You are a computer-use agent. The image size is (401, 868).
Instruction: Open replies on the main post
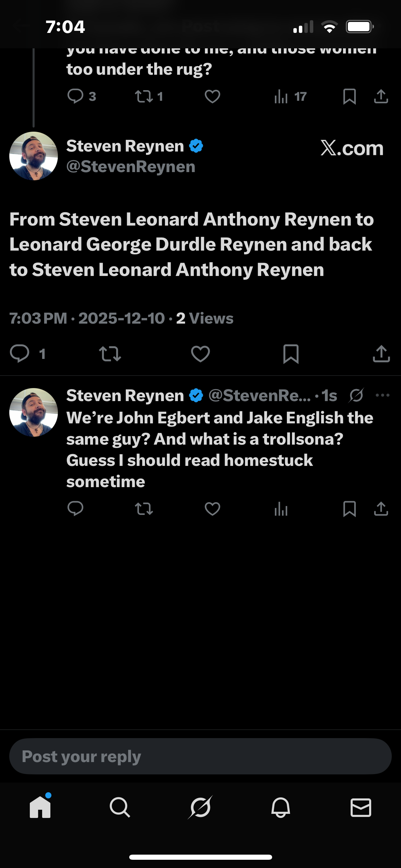20,354
